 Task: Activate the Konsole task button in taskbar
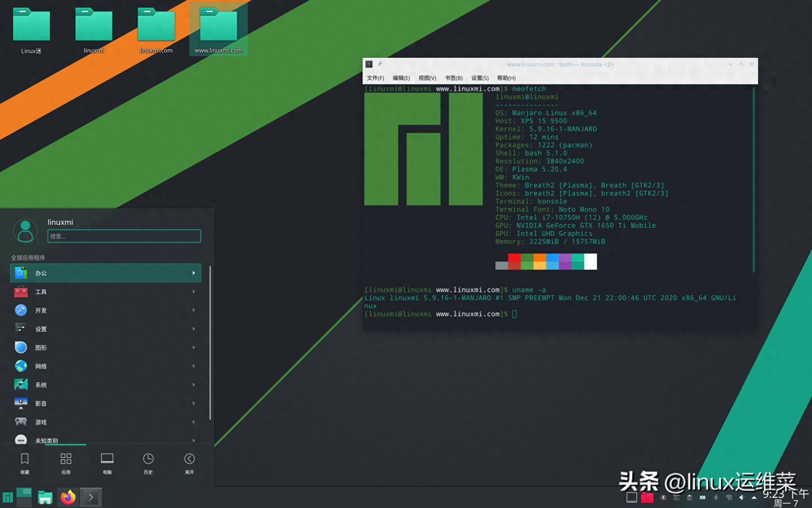click(x=91, y=497)
